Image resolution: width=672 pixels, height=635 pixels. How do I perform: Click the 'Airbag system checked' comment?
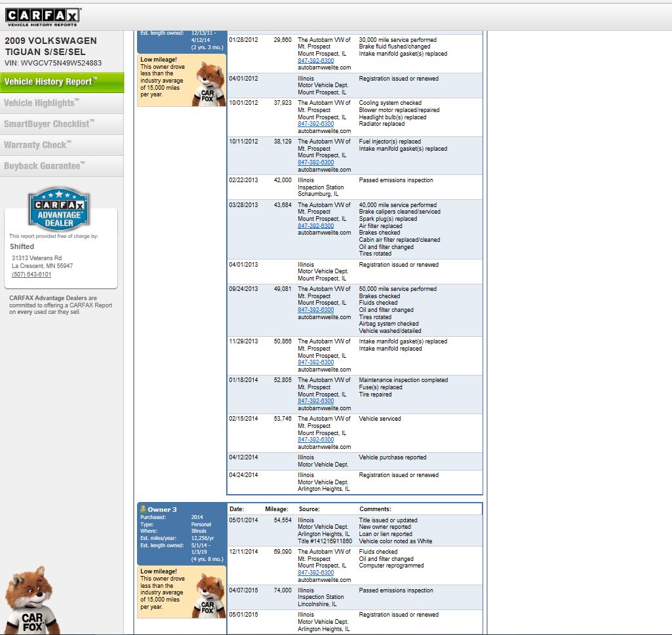389,324
